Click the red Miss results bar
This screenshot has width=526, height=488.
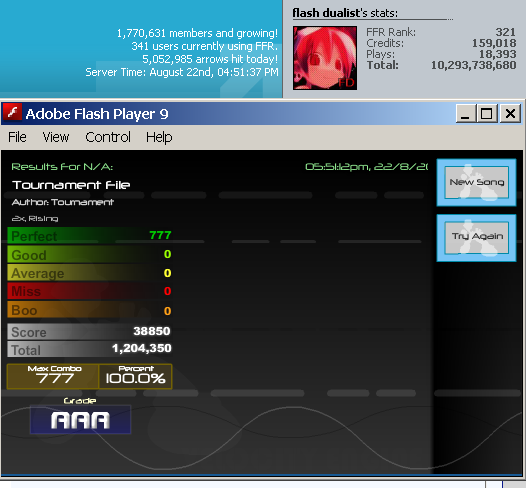[90, 291]
